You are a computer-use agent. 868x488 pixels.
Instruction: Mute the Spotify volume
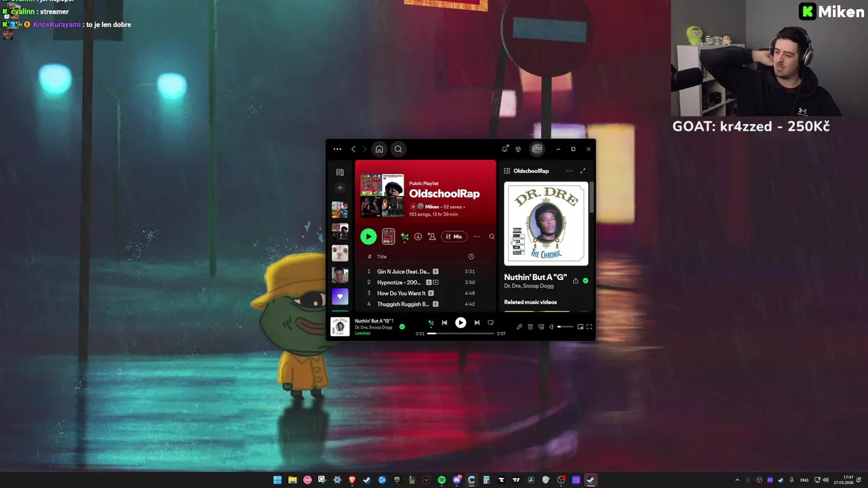(551, 327)
